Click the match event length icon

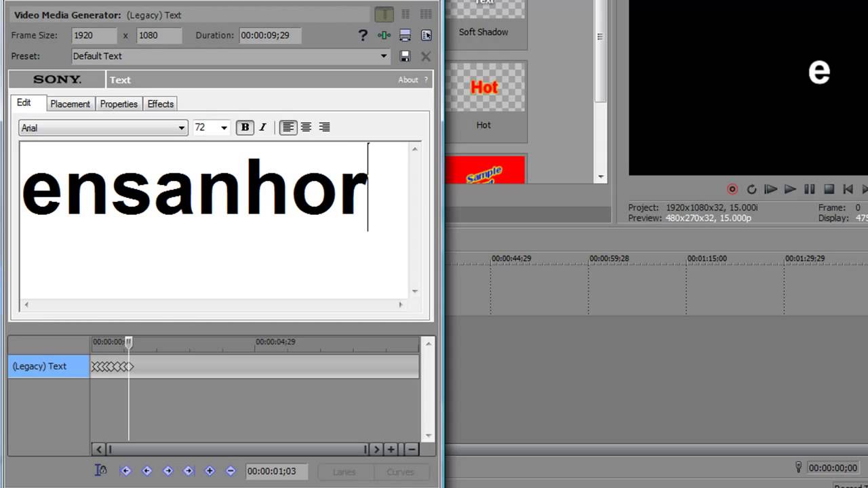[x=384, y=35]
